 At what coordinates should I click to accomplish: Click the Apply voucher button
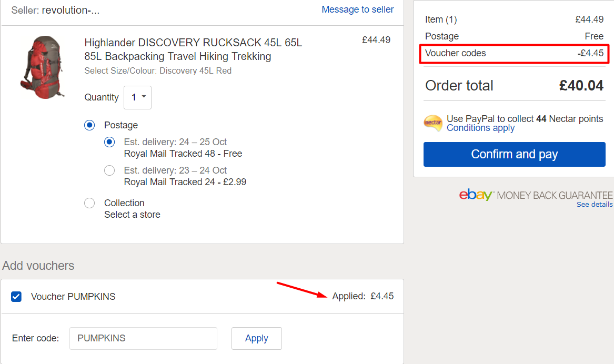click(256, 339)
